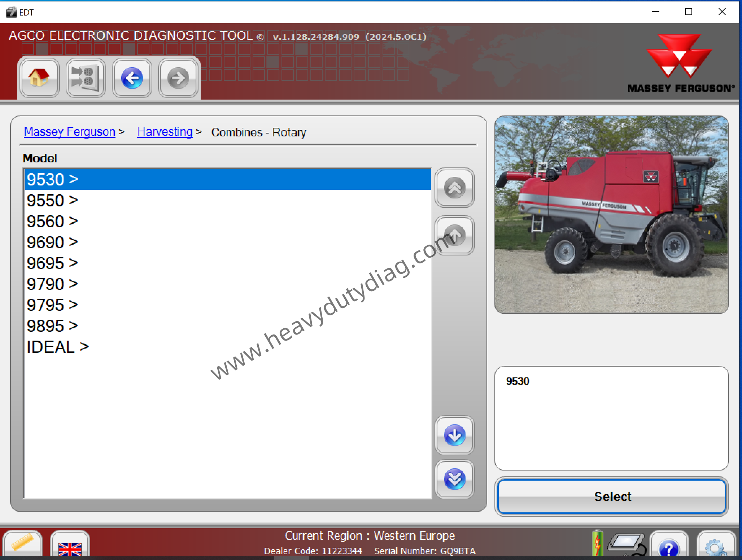Navigate to Harvesting breadcrumb link
The image size is (742, 560).
tap(165, 132)
